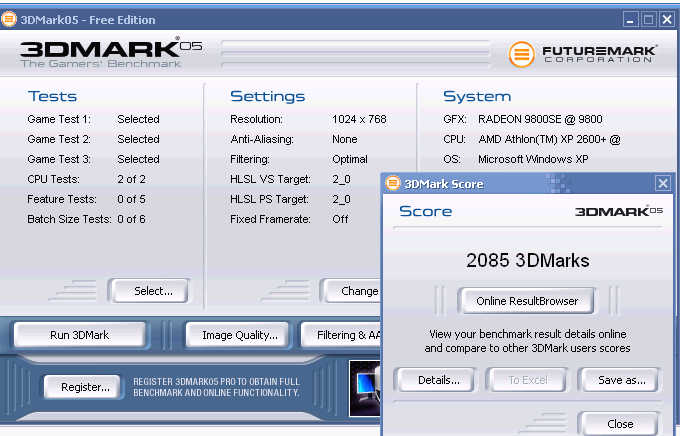This screenshot has width=680, height=436.
Task: Click the Select... tests button
Action: (x=150, y=291)
